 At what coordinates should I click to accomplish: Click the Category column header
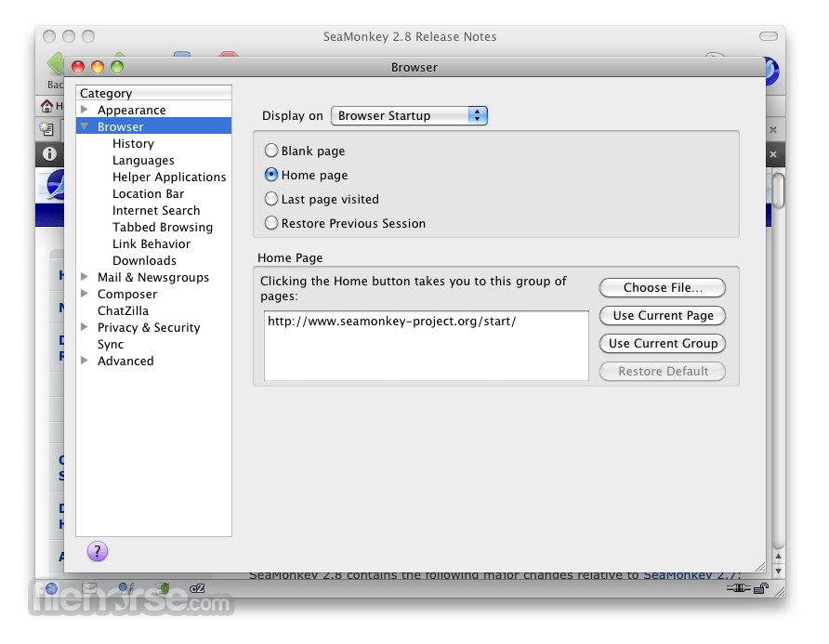click(154, 93)
